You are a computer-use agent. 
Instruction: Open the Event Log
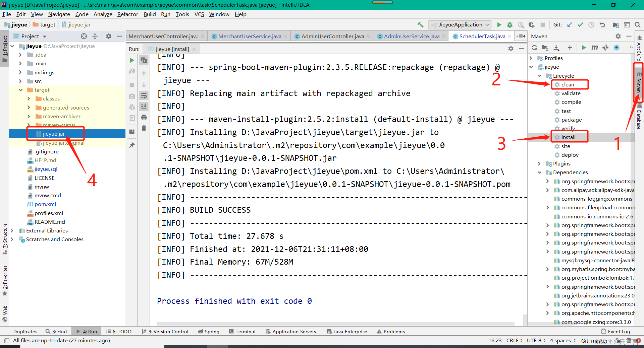[x=615, y=332]
